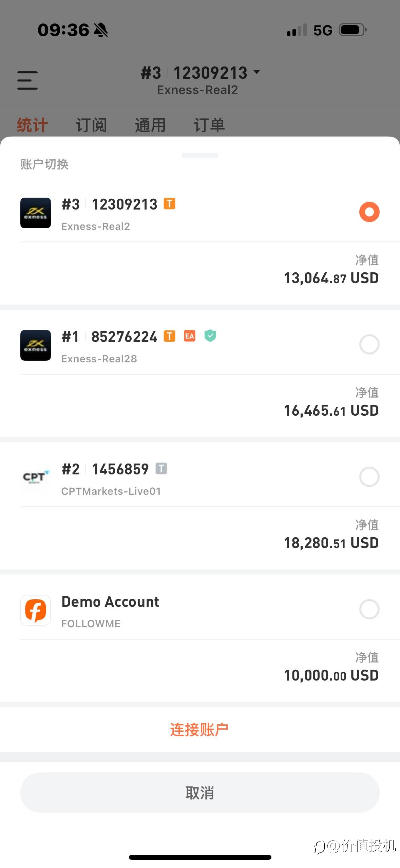Open the 通用 tab
The width and height of the screenshot is (400, 868).
[x=150, y=125]
